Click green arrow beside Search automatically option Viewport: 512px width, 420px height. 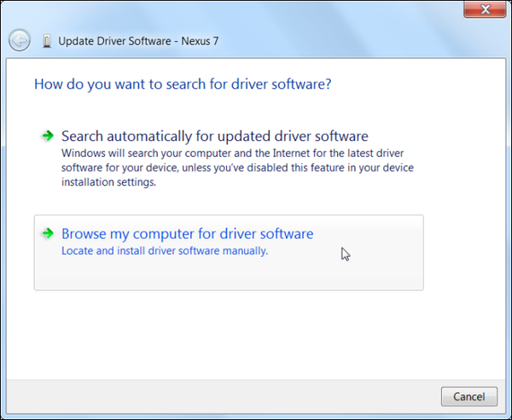point(46,136)
